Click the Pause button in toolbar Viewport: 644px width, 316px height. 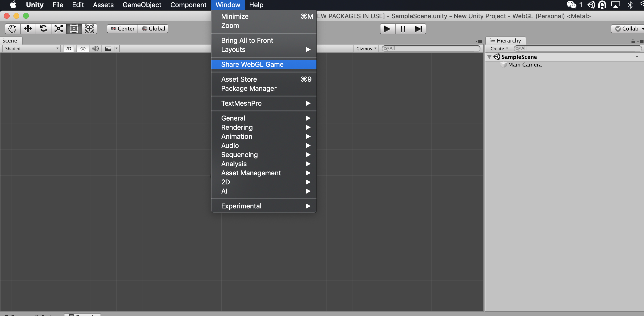(x=403, y=29)
